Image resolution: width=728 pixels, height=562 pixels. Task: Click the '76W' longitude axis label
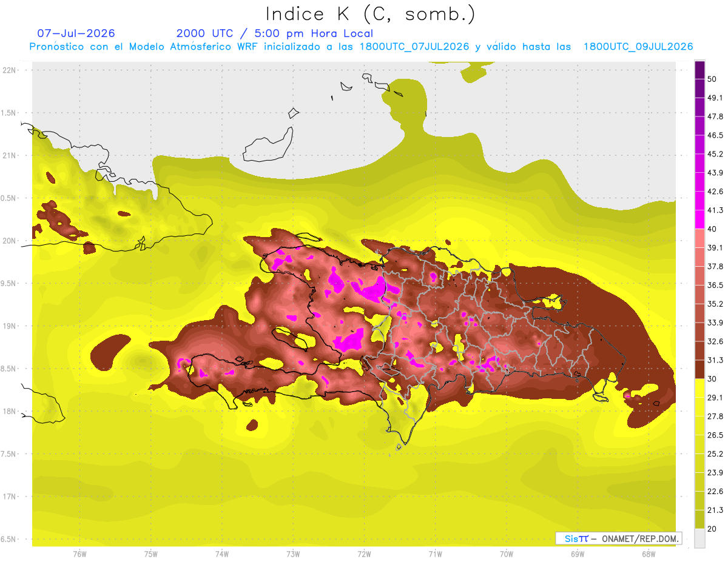point(79,554)
